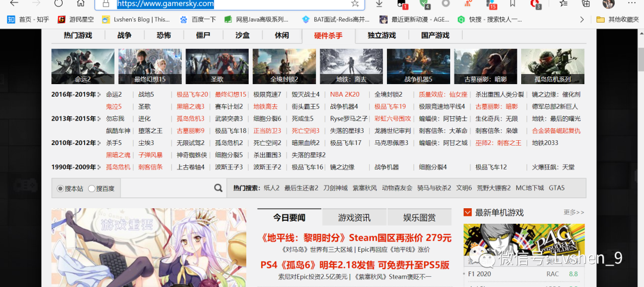Open the 骑马与砍杀2 hot search link
This screenshot has height=287, width=644.
coord(434,189)
